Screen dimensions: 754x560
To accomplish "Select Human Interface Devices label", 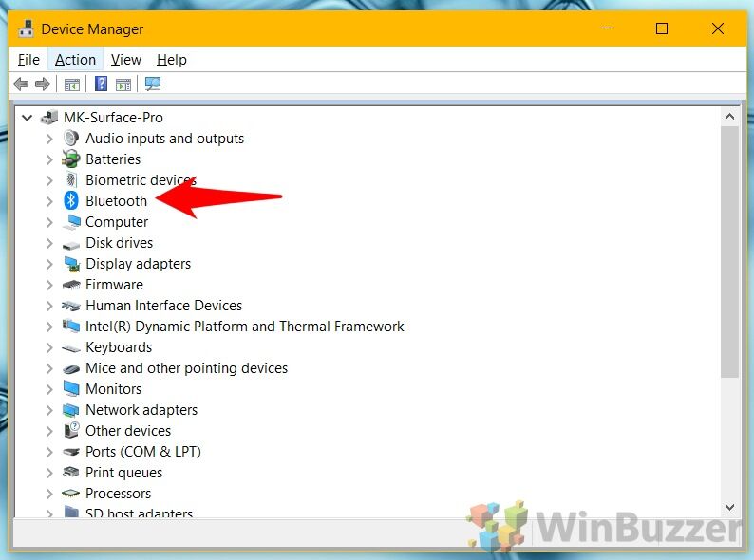I will [163, 306].
